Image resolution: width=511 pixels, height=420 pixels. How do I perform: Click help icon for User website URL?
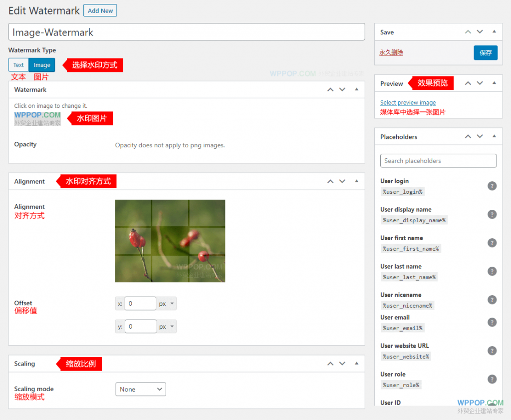click(492, 351)
